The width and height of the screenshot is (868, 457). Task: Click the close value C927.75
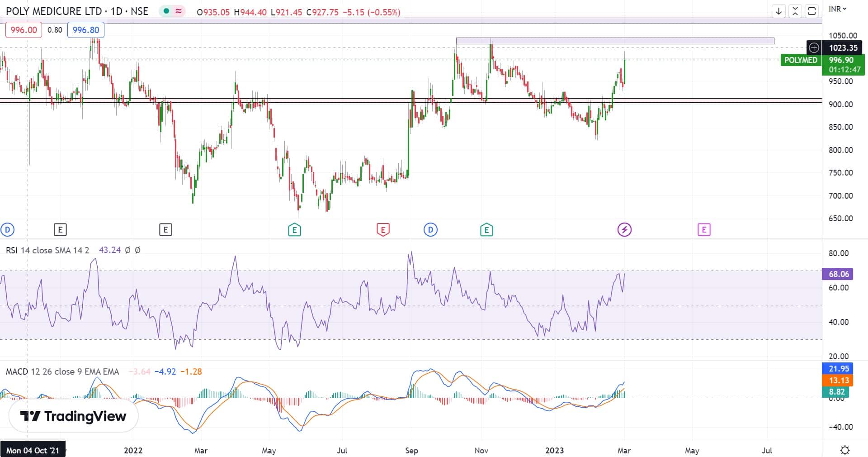click(322, 12)
